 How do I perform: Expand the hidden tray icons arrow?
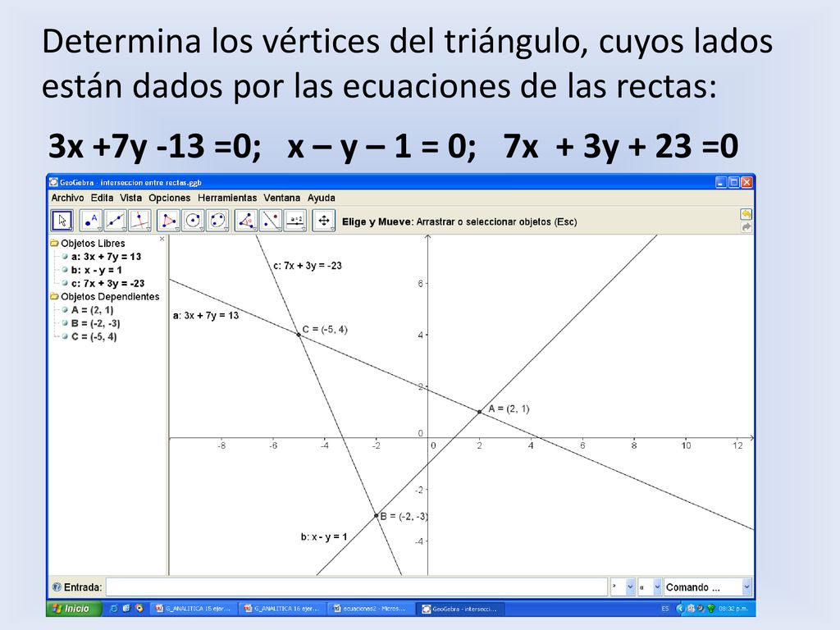680,609
